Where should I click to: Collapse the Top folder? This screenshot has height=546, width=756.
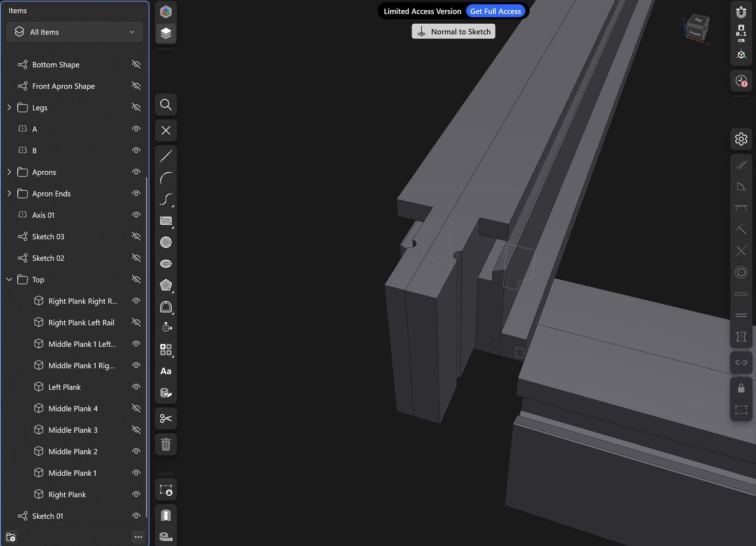pyautogui.click(x=9, y=279)
